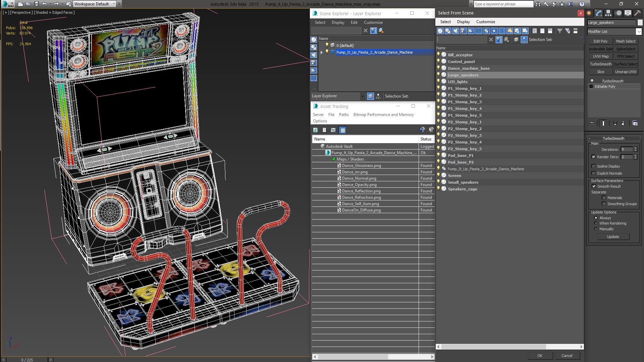Toggle Render Iters checkbox in TurboSmooth
Image resolution: width=644 pixels, height=362 pixels.
click(593, 157)
